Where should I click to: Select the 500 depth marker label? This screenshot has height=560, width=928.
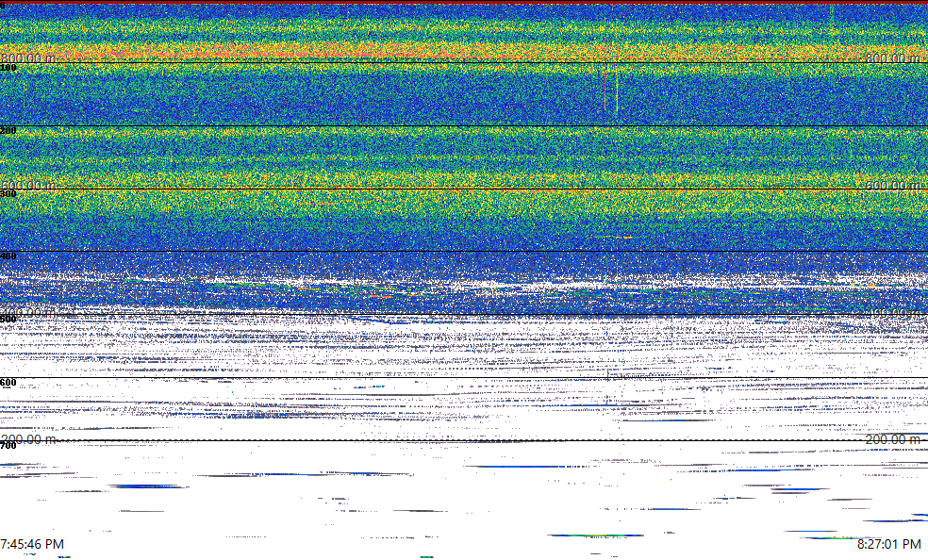[8, 320]
